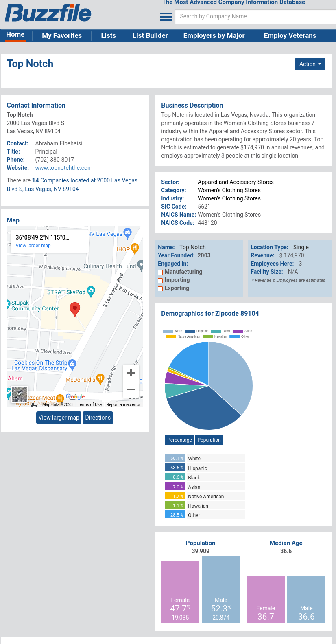Click the 58.1 % White row

tap(205, 458)
